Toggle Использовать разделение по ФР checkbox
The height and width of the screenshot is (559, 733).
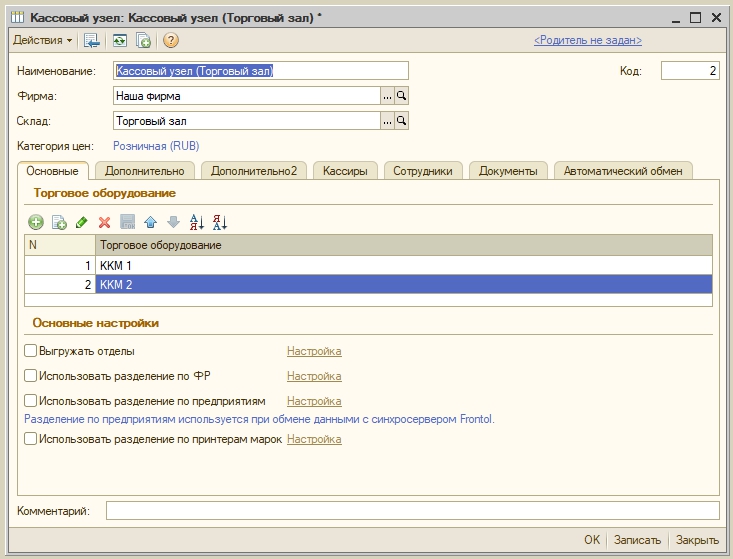tap(30, 376)
